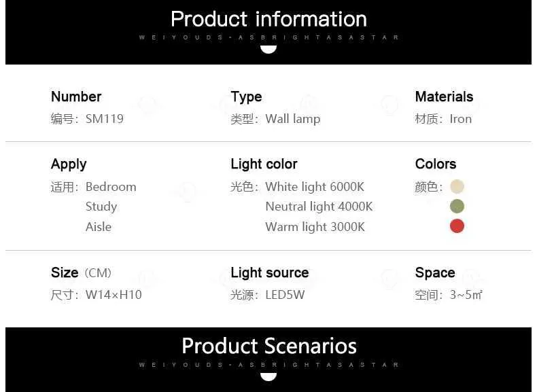Click the Product information heading
The height and width of the screenshot is (392, 537).
point(268,19)
